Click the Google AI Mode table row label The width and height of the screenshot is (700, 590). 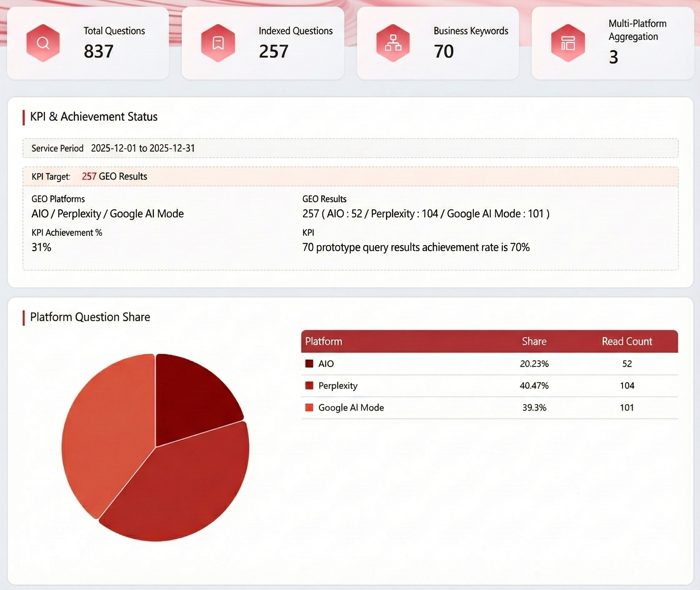351,407
